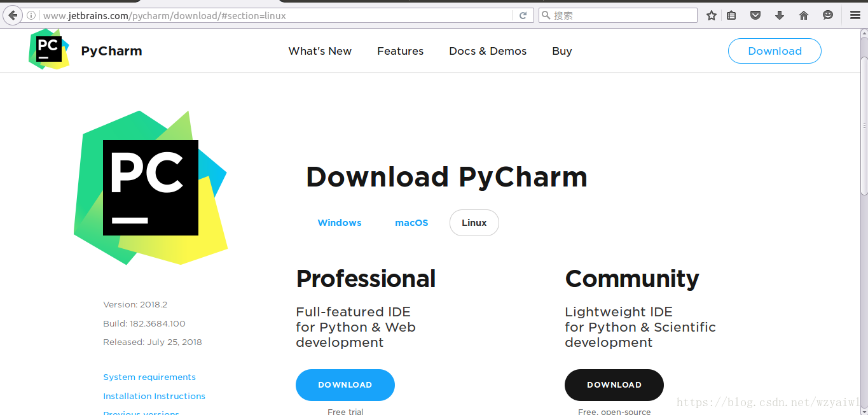
Task: Go to browser home page icon
Action: pos(804,15)
